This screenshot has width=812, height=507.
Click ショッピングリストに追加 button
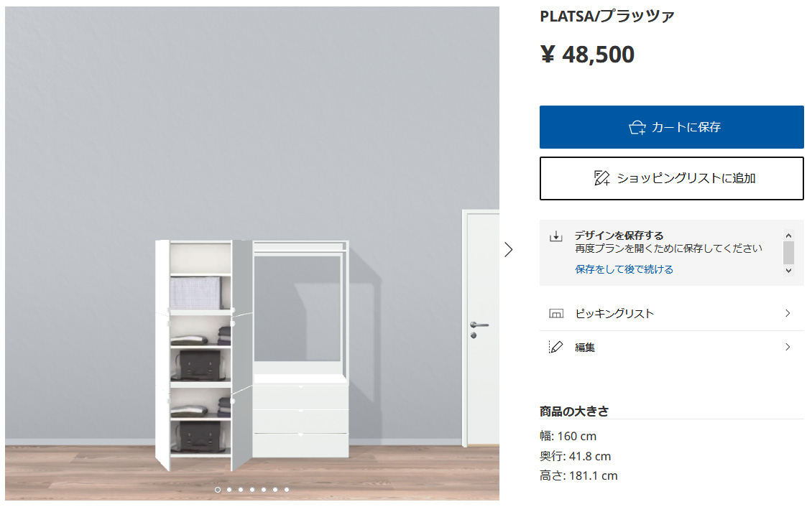tap(672, 179)
